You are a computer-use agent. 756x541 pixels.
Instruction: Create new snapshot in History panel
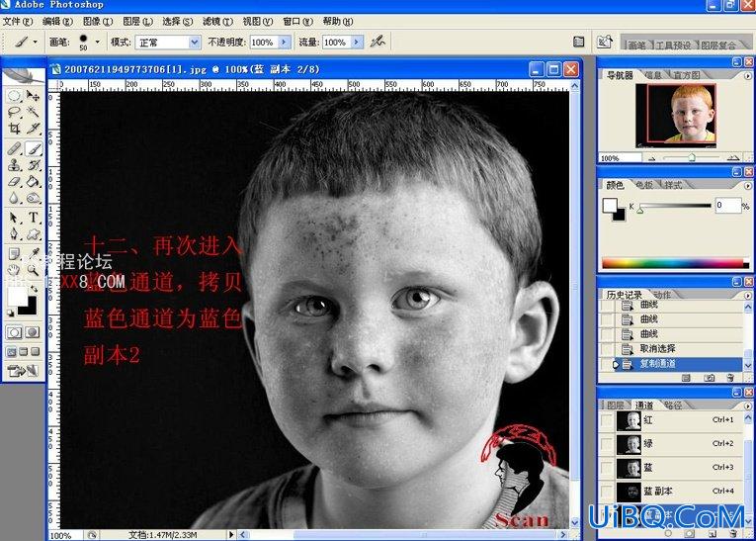(x=709, y=379)
